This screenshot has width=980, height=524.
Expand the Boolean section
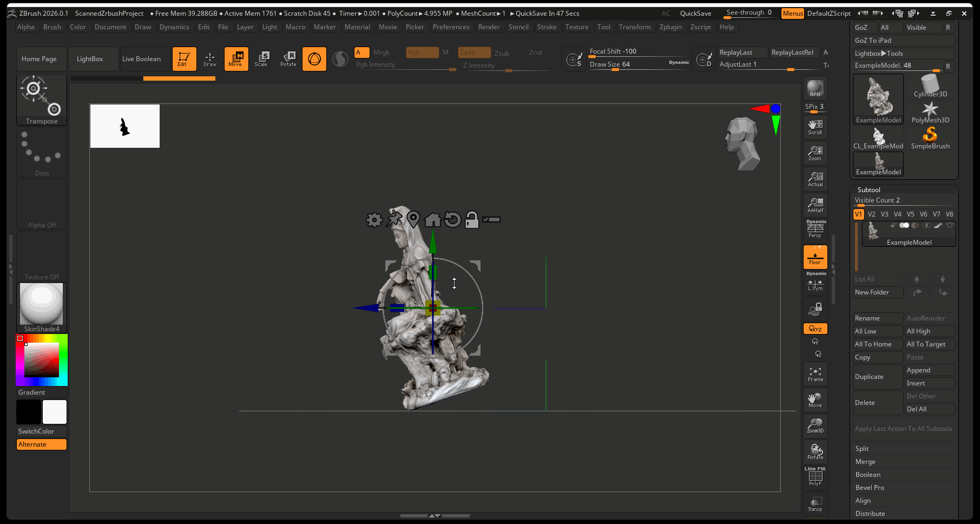coord(868,475)
